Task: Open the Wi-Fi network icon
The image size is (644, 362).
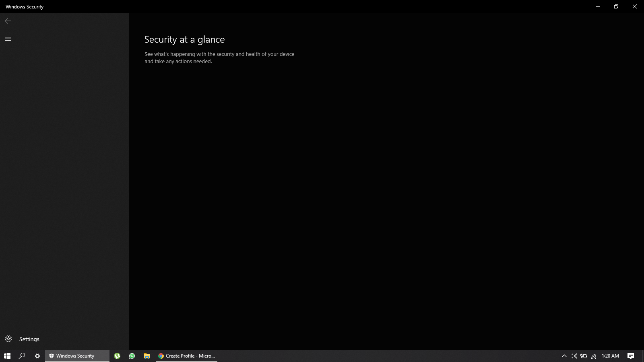Action: pyautogui.click(x=594, y=356)
